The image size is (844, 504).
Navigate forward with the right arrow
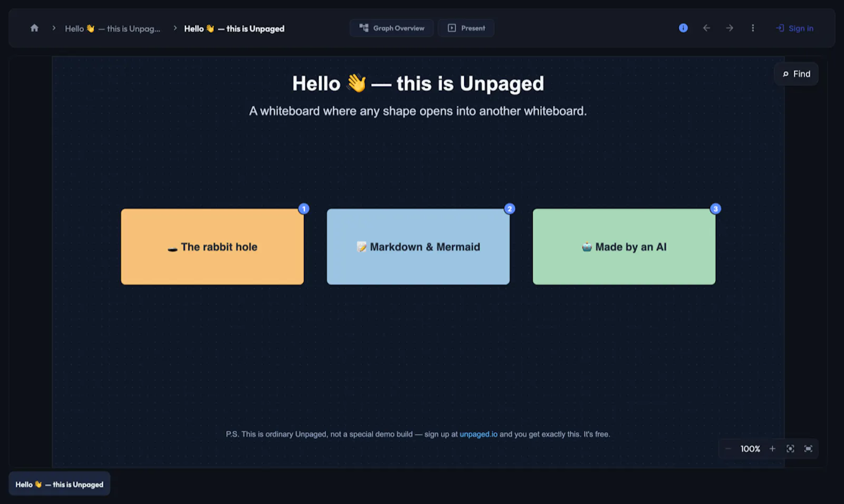[730, 28]
